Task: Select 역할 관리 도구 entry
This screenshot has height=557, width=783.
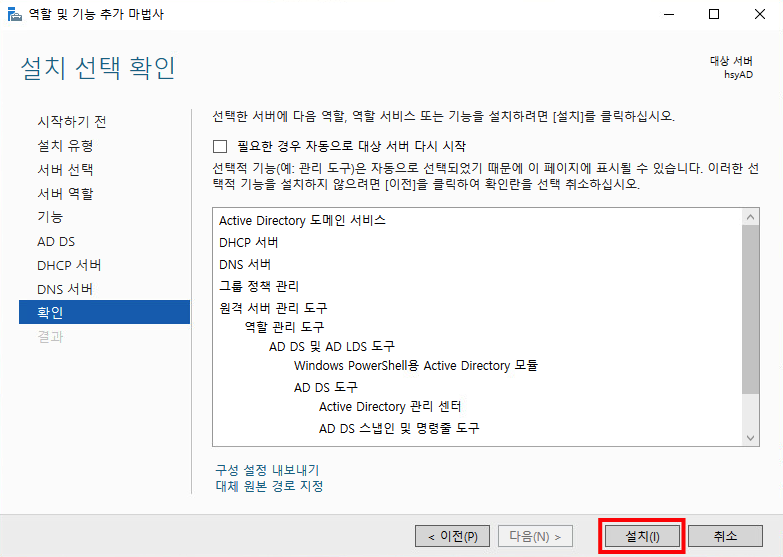Action: click(284, 327)
